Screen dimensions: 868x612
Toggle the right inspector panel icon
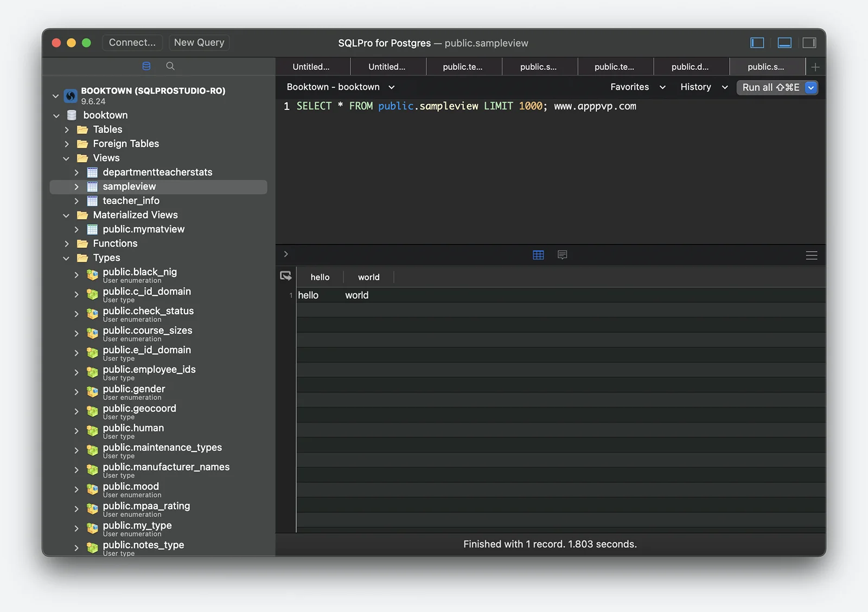point(809,43)
